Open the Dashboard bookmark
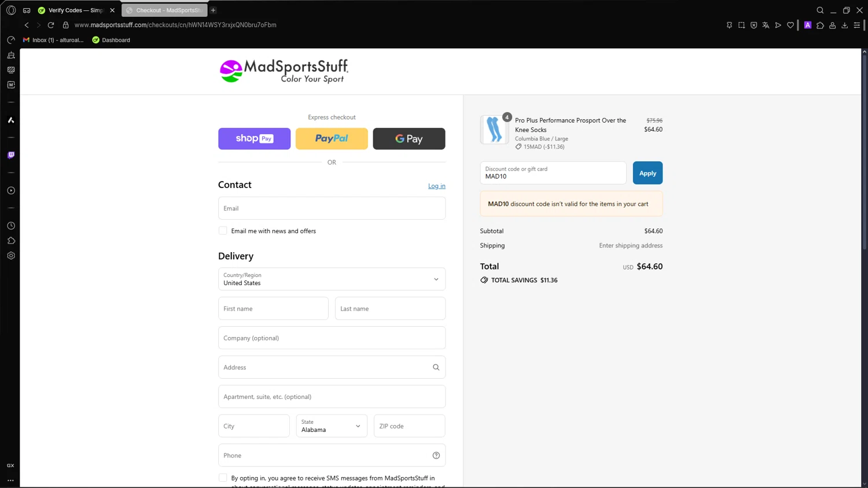Image resolution: width=868 pixels, height=488 pixels. [111, 40]
